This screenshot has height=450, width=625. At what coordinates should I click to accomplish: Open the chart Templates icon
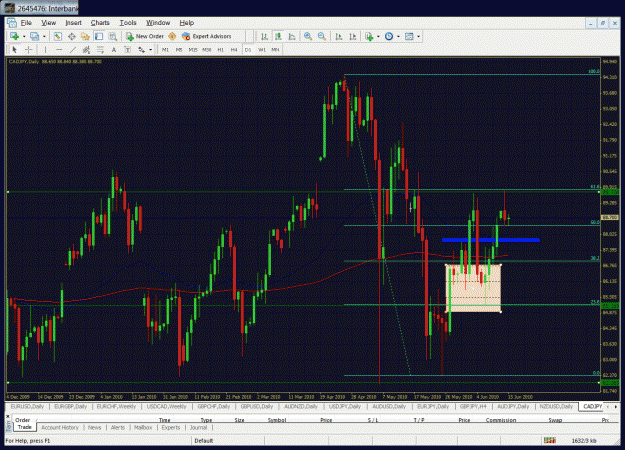pos(409,36)
